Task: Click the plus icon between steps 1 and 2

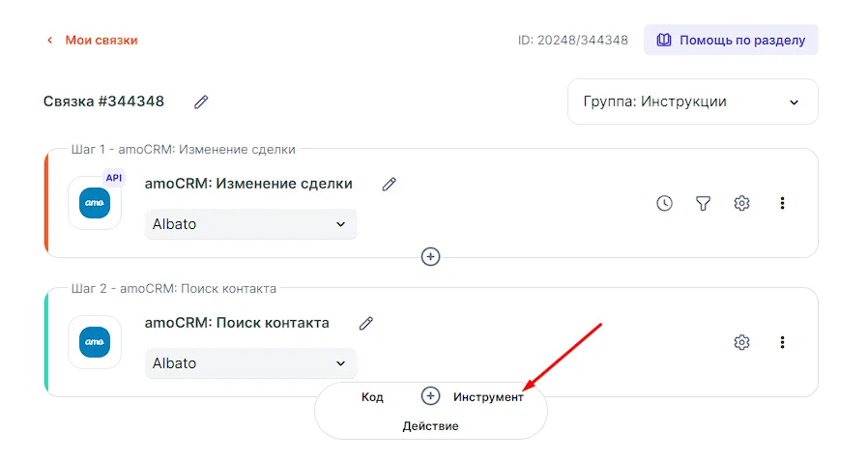Action: pos(431,256)
